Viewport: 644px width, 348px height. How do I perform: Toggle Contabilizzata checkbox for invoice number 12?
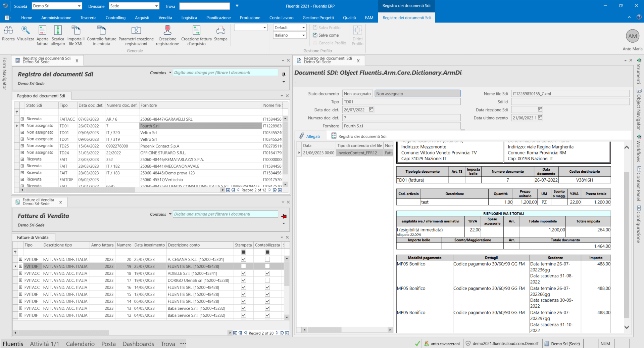(267, 315)
